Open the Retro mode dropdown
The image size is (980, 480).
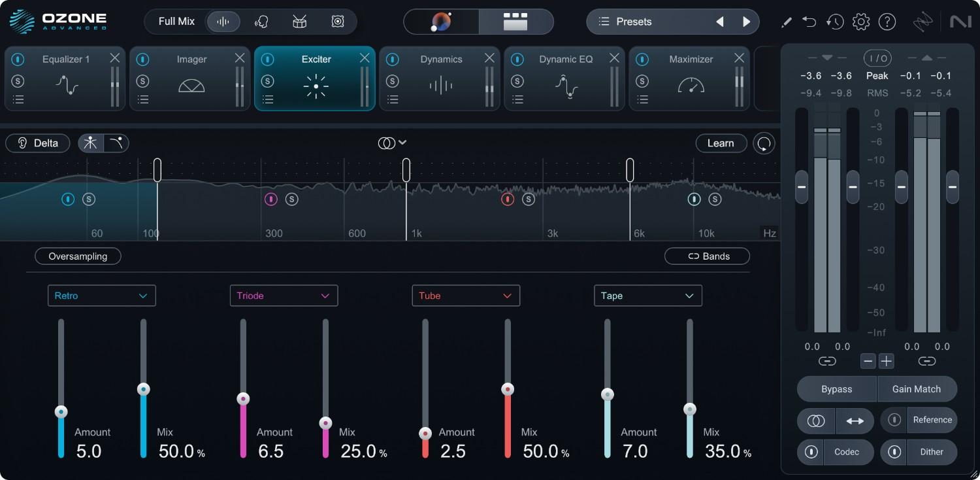[101, 296]
